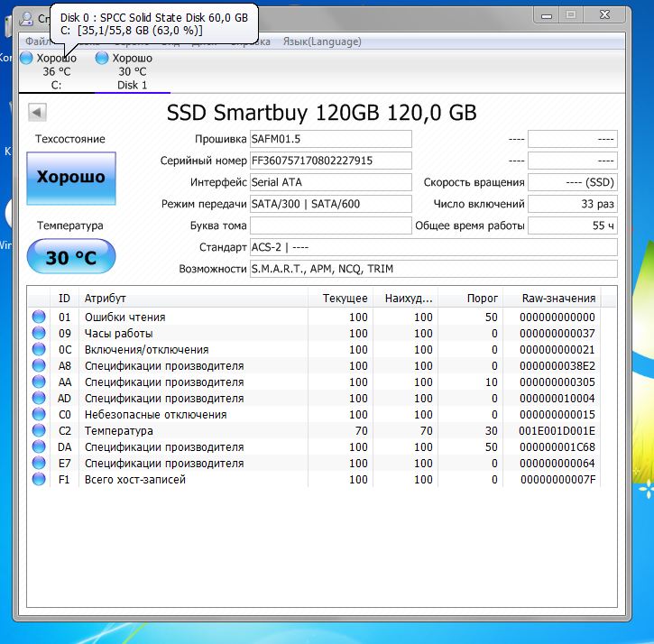Select the Часы работы attribute text
Viewport: 654px width, 644px height.
point(119,333)
